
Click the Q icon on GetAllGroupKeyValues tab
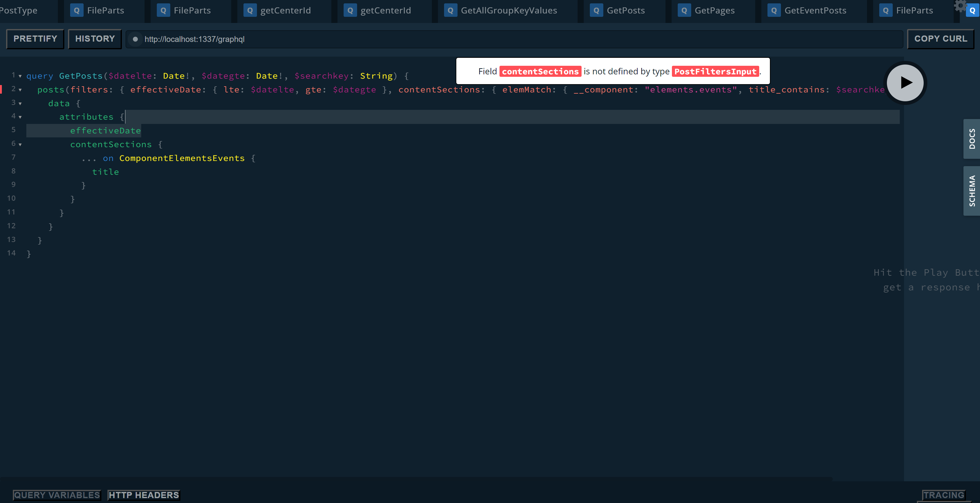[450, 11]
